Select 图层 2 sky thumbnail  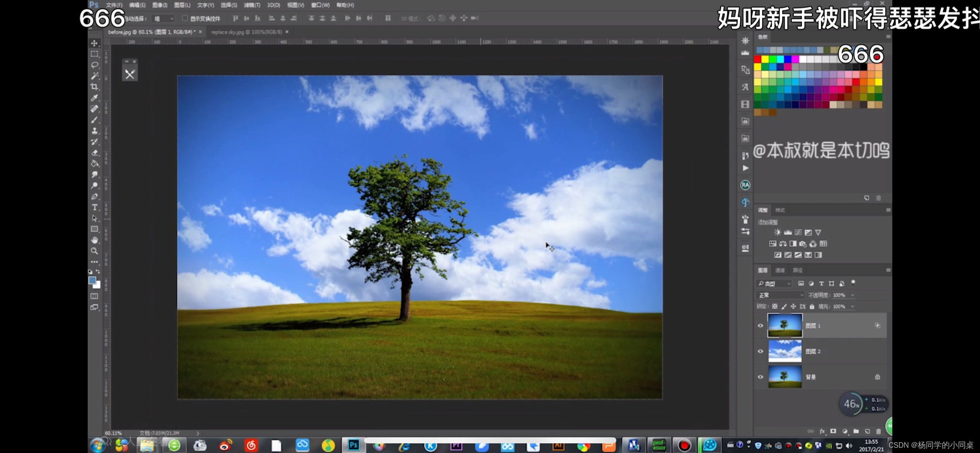(x=784, y=351)
